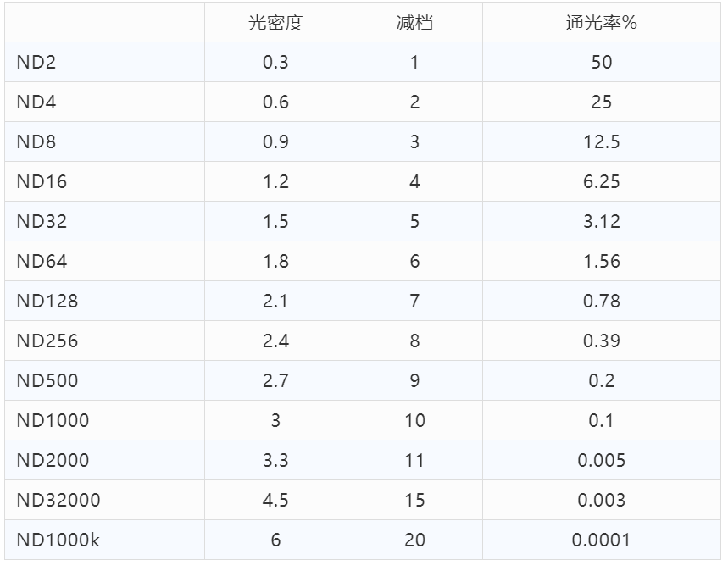Select the 6.25 transmittance cell
The image size is (728, 565).
point(601,182)
